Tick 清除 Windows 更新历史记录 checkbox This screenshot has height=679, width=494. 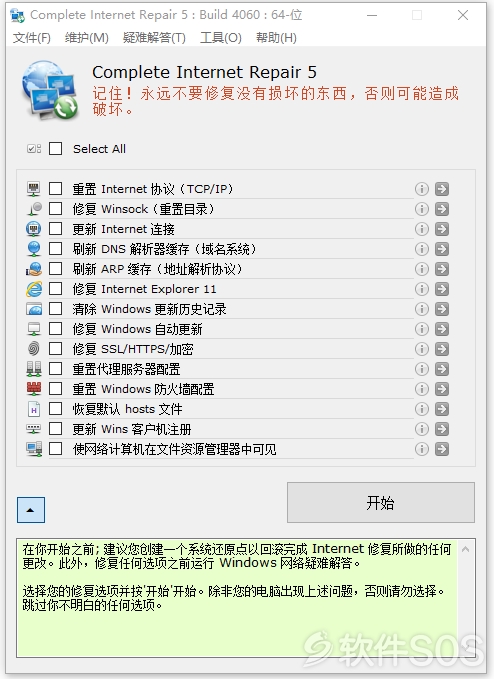pyautogui.click(x=55, y=309)
